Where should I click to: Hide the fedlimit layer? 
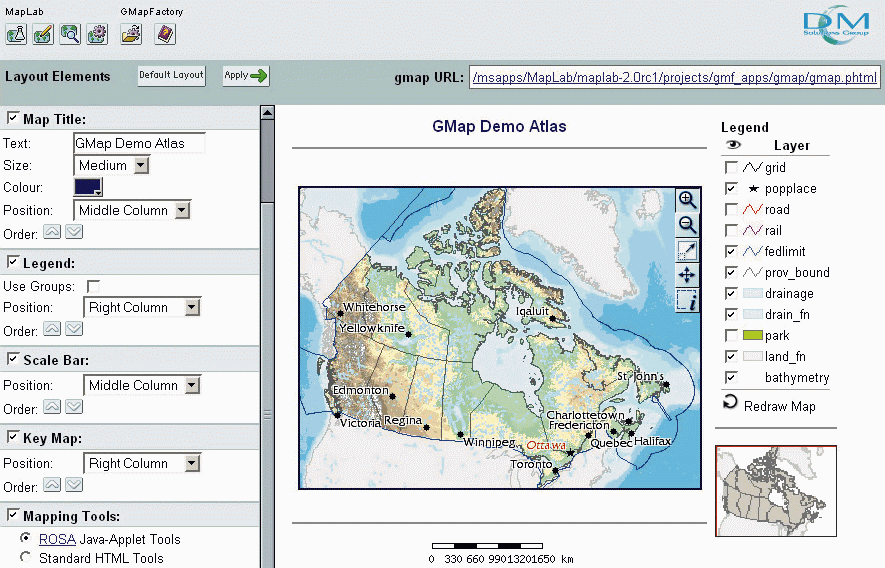pyautogui.click(x=731, y=251)
